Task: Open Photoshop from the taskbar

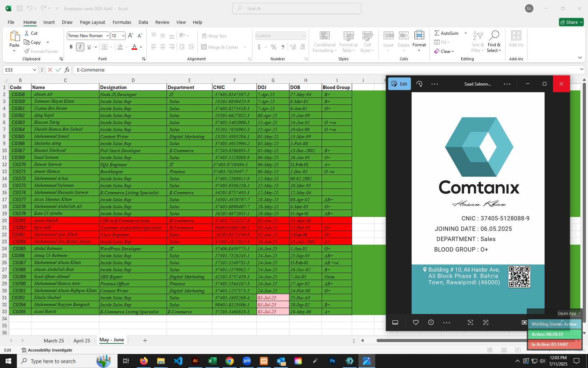Action: point(332,361)
